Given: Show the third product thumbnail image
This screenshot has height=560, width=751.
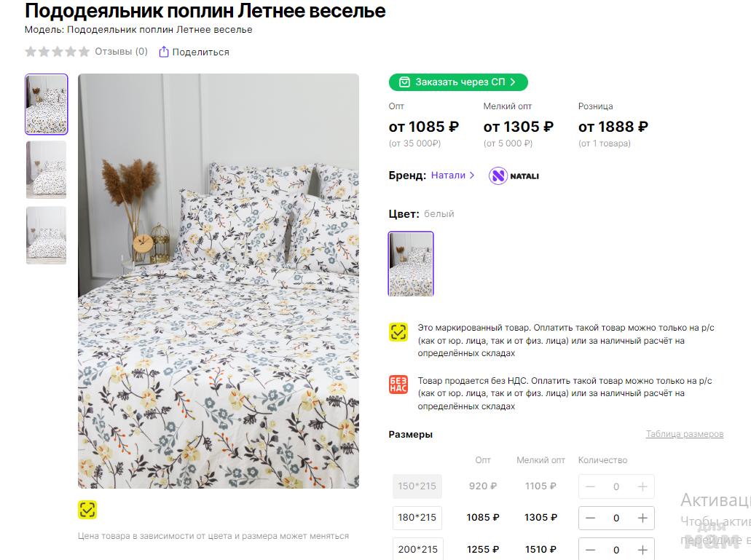Looking at the screenshot, I should tap(47, 235).
